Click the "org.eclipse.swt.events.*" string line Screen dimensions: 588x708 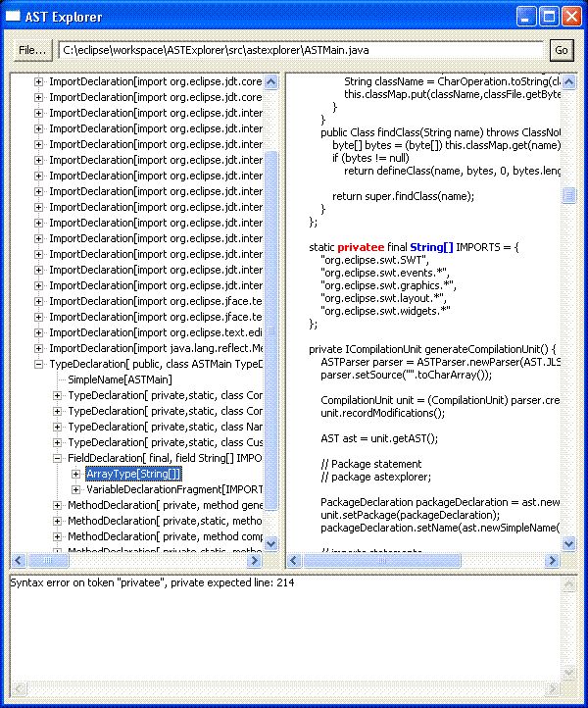385,273
